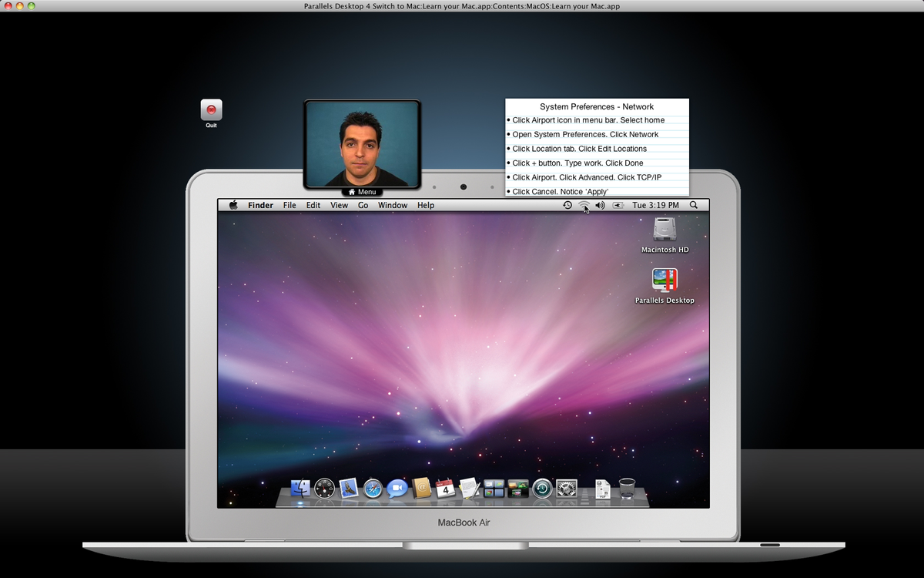Open the Trash at the Dock's end
Image resolution: width=924 pixels, height=578 pixels.
(627, 489)
